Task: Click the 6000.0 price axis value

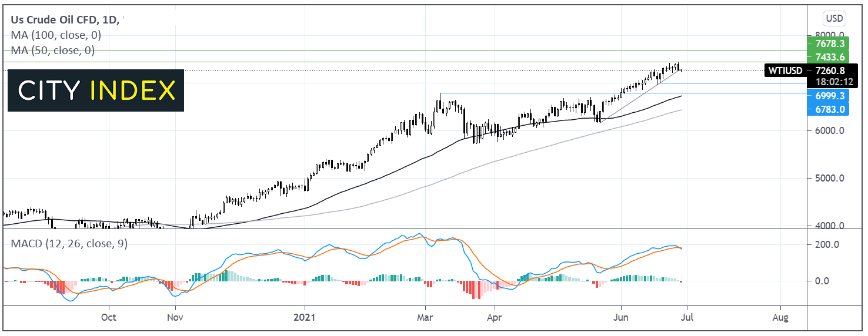Action: 829,130
